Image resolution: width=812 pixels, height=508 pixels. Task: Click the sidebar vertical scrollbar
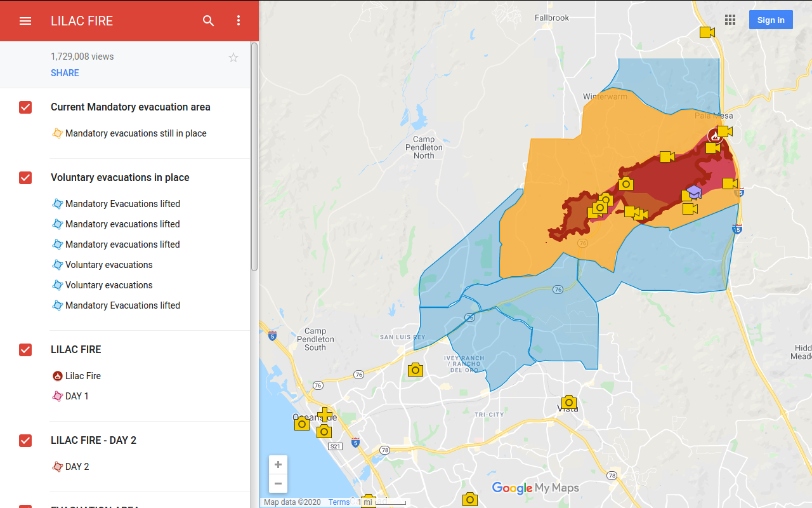(254, 157)
